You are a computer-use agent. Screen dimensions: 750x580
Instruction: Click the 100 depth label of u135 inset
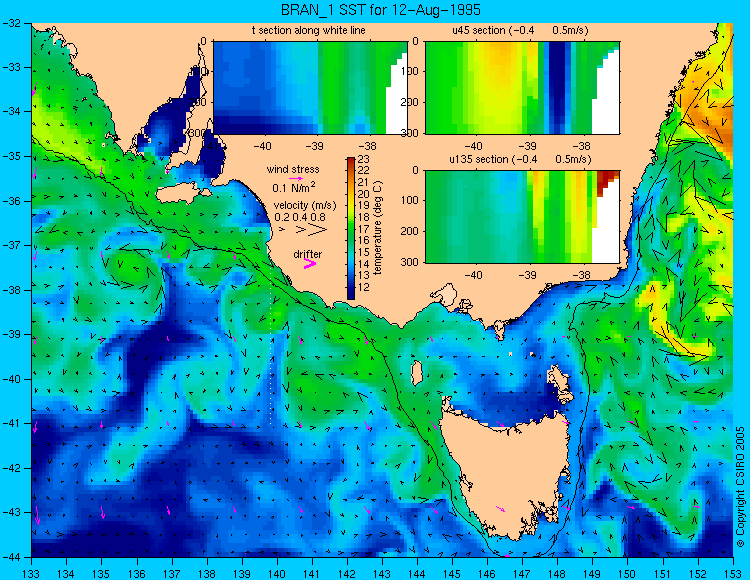pos(411,200)
